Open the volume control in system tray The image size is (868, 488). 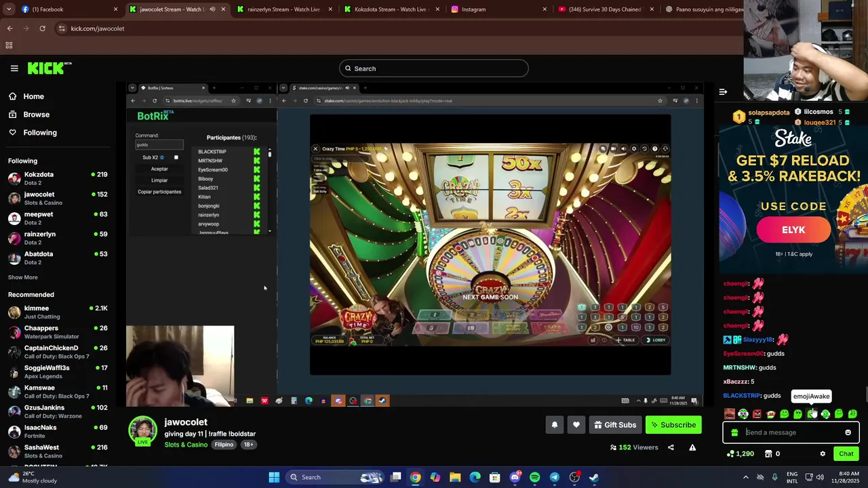pyautogui.click(x=820, y=477)
